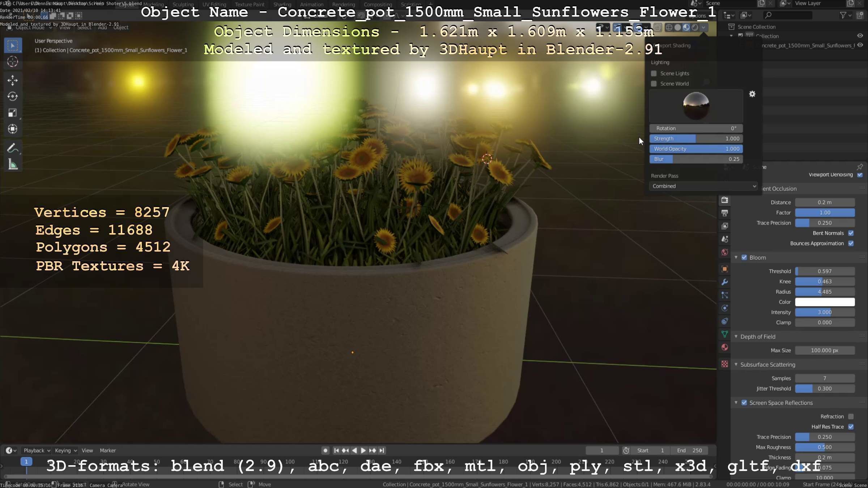Viewport: 868px width, 488px height.
Task: Open the Modifiers wrench tab
Action: (725, 282)
